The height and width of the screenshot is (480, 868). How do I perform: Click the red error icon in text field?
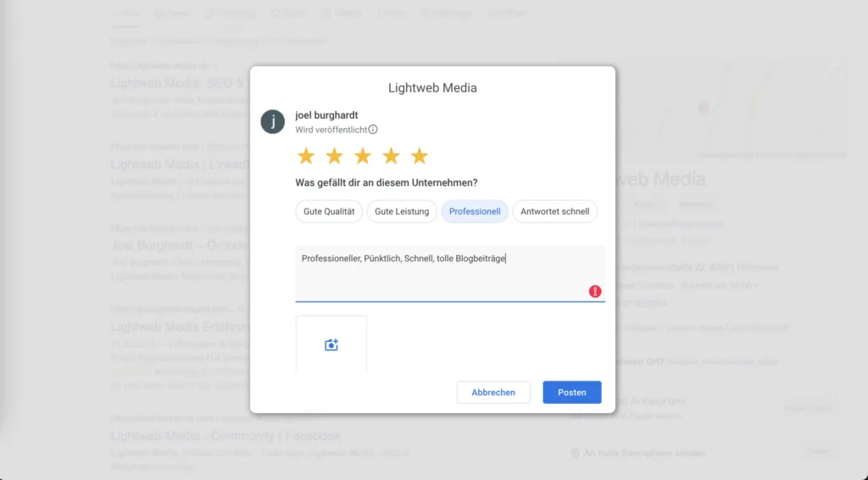[x=595, y=291]
